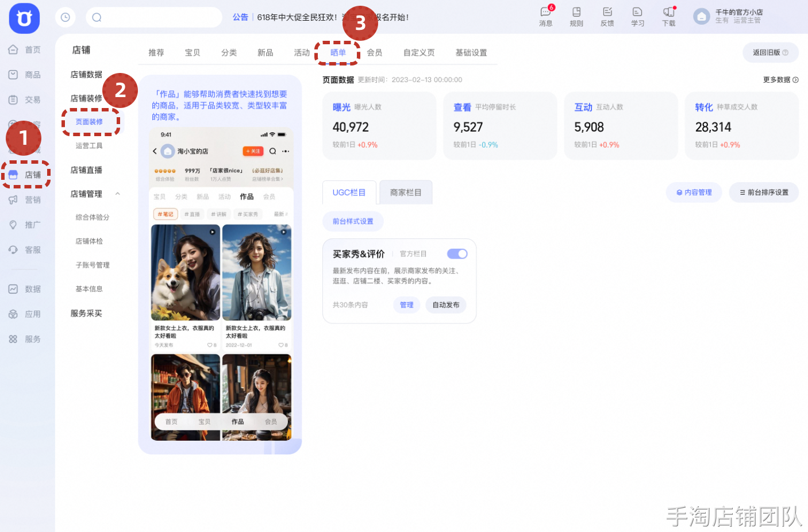Open woman with corgi thumbnail in preview
This screenshot has height=532, width=808.
(x=186, y=272)
